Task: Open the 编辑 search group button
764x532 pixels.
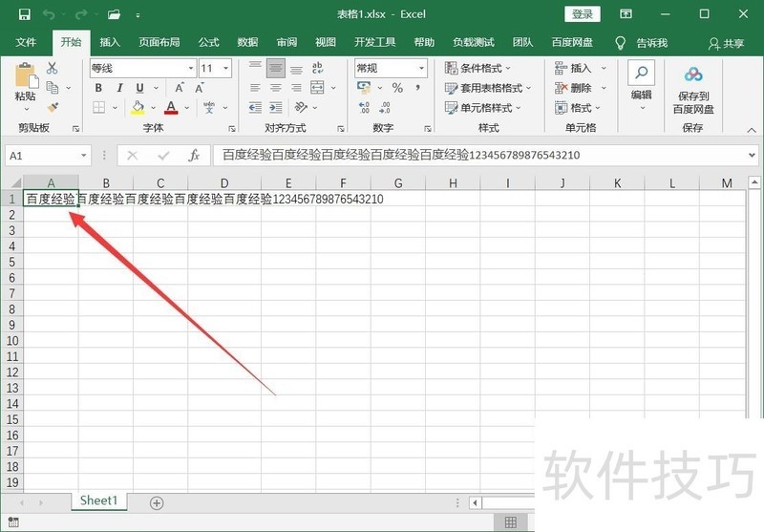Action: (641, 86)
